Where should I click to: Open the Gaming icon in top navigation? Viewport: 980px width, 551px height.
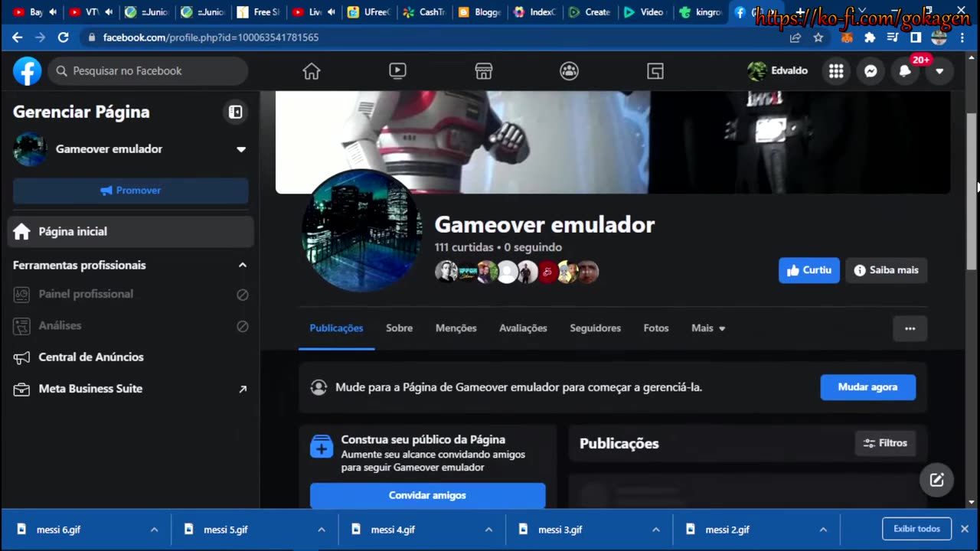tap(655, 71)
